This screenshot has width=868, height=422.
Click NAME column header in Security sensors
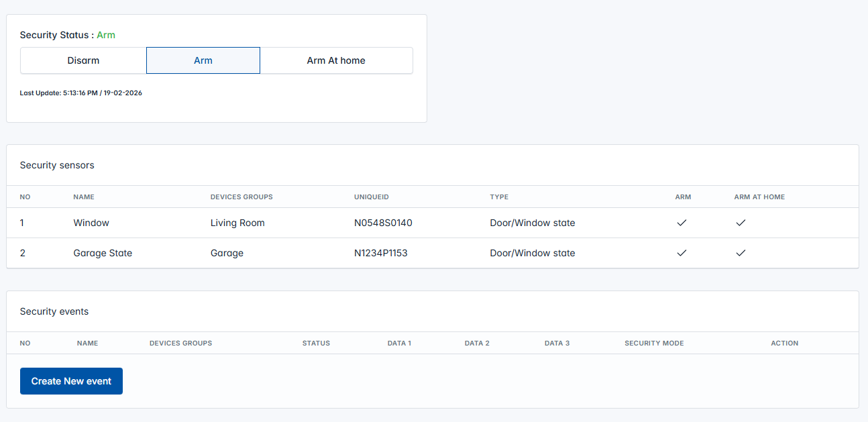[84, 197]
